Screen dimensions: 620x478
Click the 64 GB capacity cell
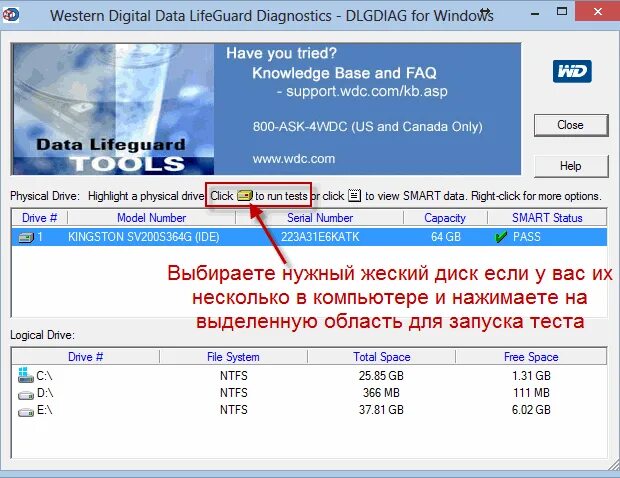tap(446, 237)
